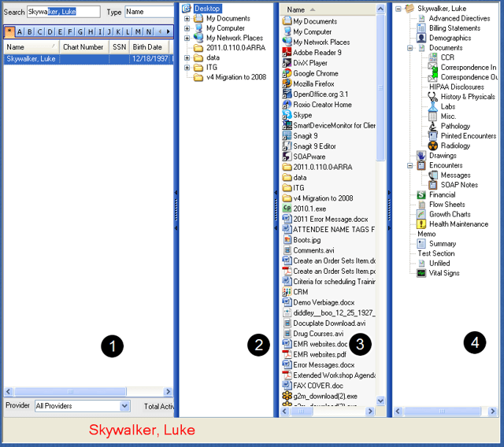
Task: Click the patient Search input field
Action: 63,12
